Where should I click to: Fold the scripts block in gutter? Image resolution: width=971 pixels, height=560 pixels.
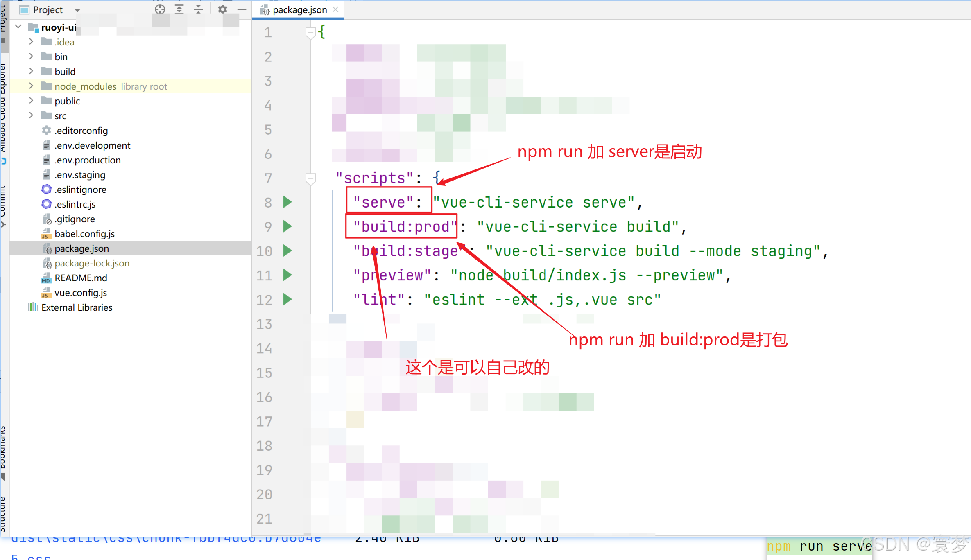310,178
